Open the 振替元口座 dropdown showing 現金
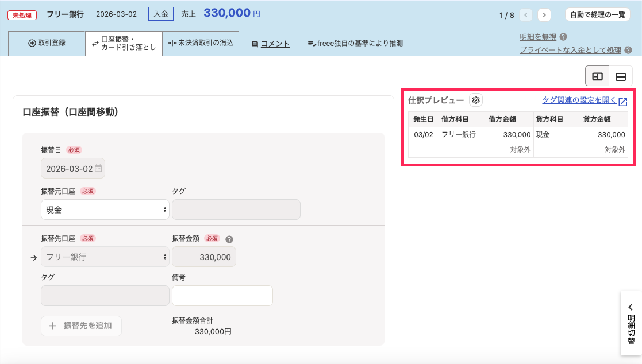The width and height of the screenshot is (642, 364). [x=105, y=210]
